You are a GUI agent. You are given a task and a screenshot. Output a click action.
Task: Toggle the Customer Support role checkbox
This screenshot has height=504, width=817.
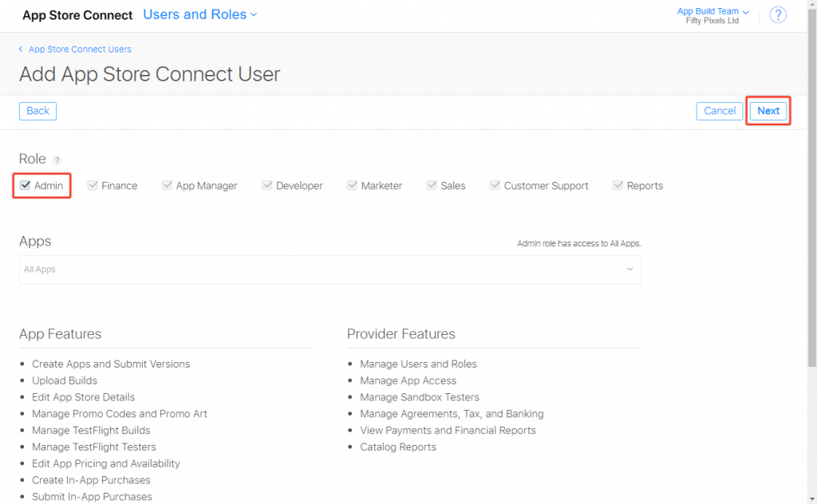click(495, 185)
